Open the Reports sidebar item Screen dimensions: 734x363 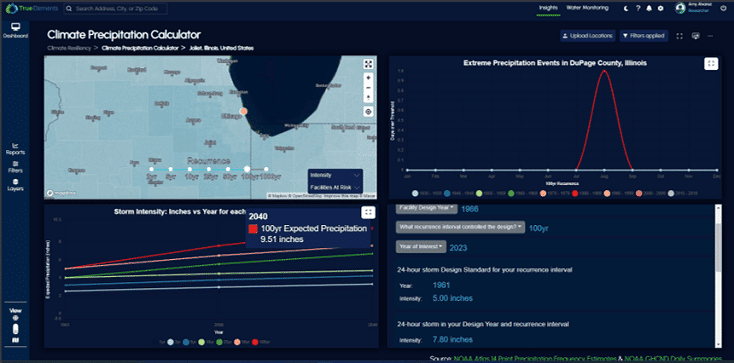(x=15, y=149)
